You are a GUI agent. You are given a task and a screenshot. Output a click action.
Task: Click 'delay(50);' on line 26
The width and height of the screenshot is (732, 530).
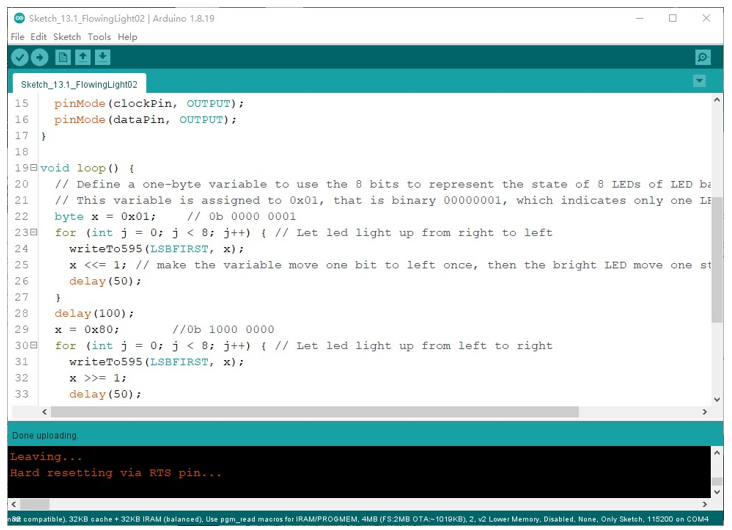(105, 281)
